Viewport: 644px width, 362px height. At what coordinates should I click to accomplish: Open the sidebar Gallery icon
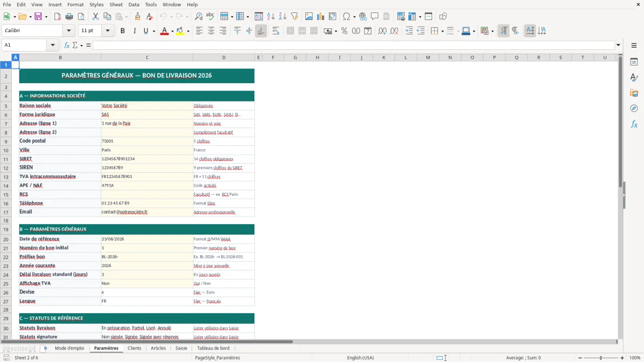point(634,93)
